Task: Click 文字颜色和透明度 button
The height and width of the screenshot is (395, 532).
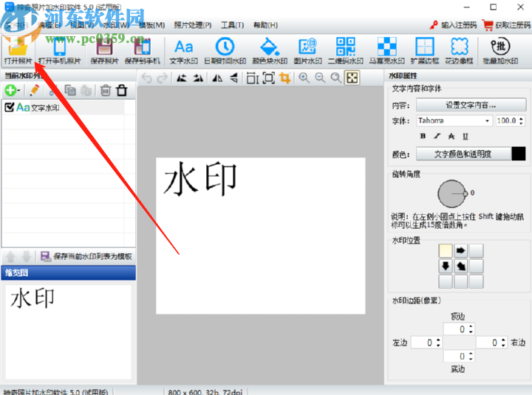Action: pyautogui.click(x=463, y=154)
